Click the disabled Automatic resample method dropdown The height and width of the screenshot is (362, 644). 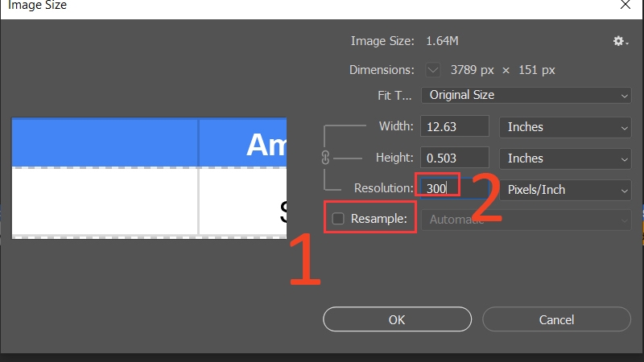(x=526, y=220)
